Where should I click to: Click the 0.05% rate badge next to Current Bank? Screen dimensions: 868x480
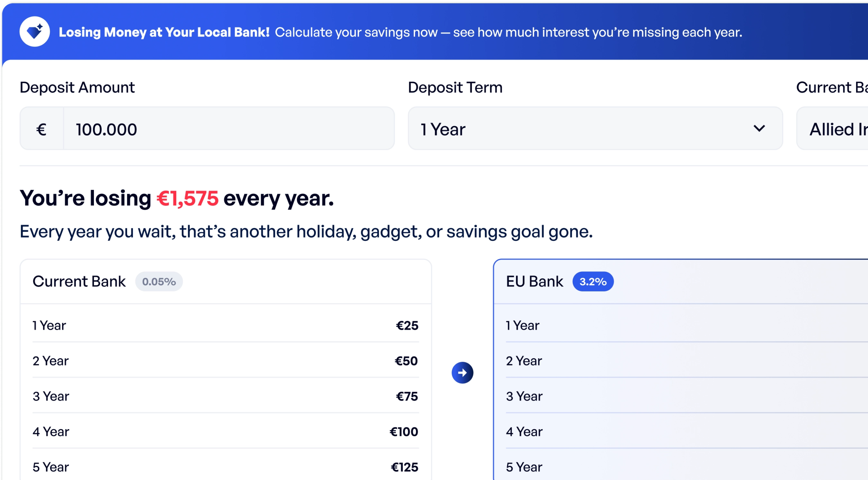(x=159, y=281)
